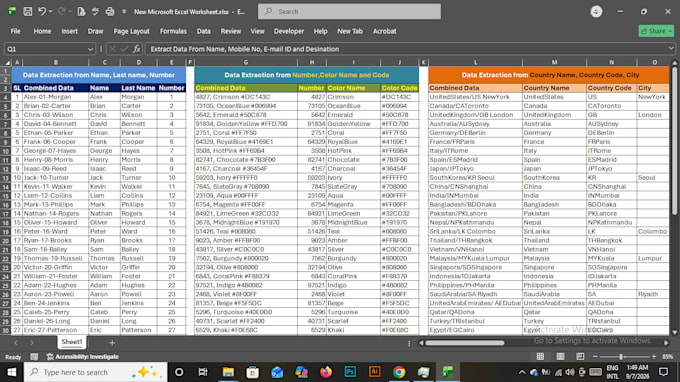This screenshot has height=382, width=680.
Task: Open the Page Layout tab
Action: [131, 31]
